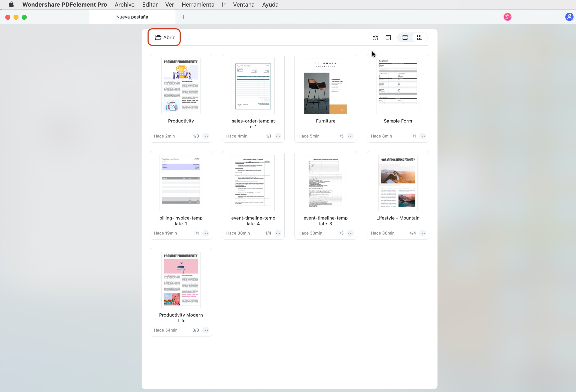The width and height of the screenshot is (576, 392).
Task: Expand options for billing-invoice-template-1
Action: point(206,233)
